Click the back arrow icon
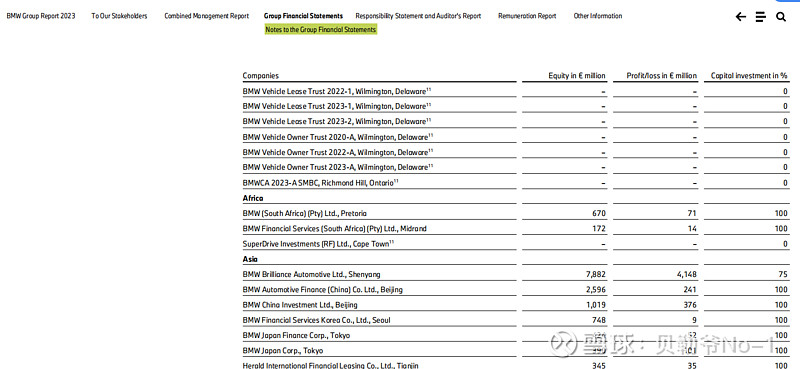This screenshot has width=800, height=369. pyautogui.click(x=740, y=17)
